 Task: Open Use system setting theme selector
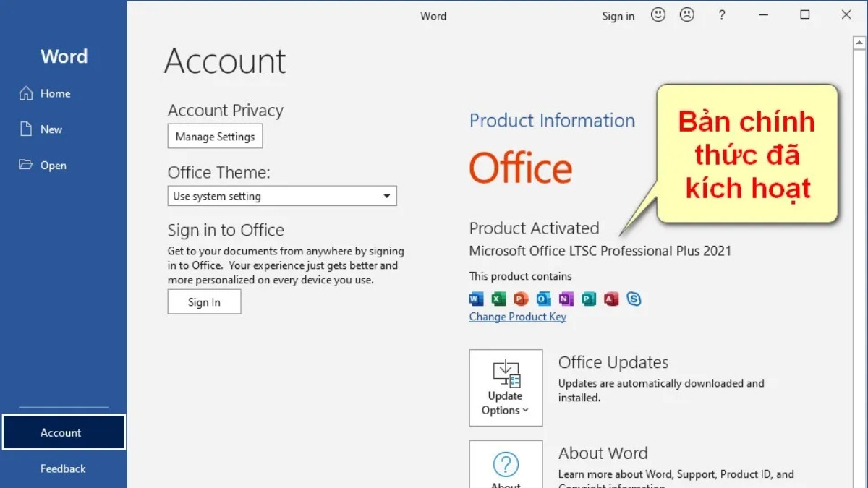tap(282, 196)
